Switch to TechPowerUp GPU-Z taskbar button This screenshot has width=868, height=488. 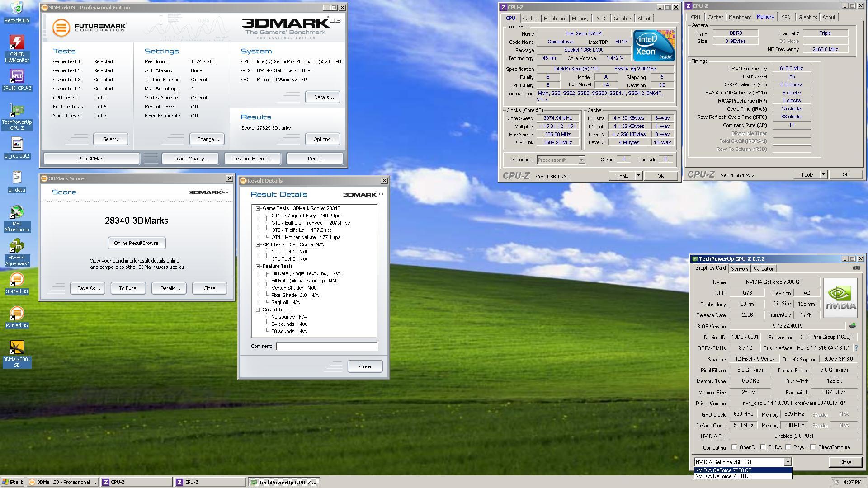[284, 482]
